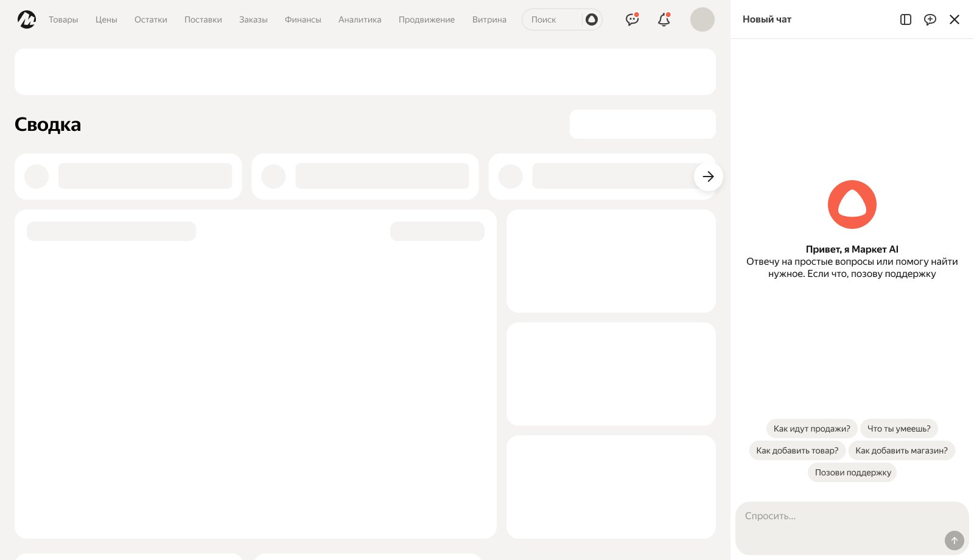This screenshot has height=560, width=974.
Task: Toggle the chat sidebar panel icon
Action: click(905, 19)
